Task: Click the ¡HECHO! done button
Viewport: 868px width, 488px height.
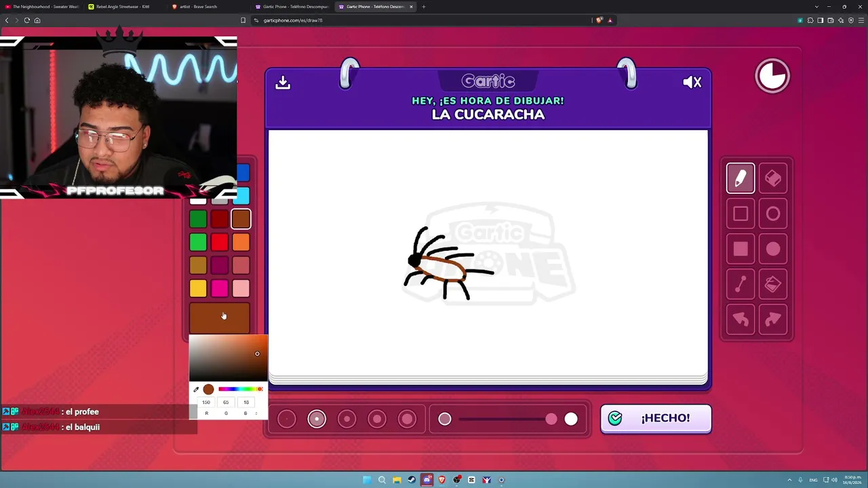Action: click(x=656, y=418)
